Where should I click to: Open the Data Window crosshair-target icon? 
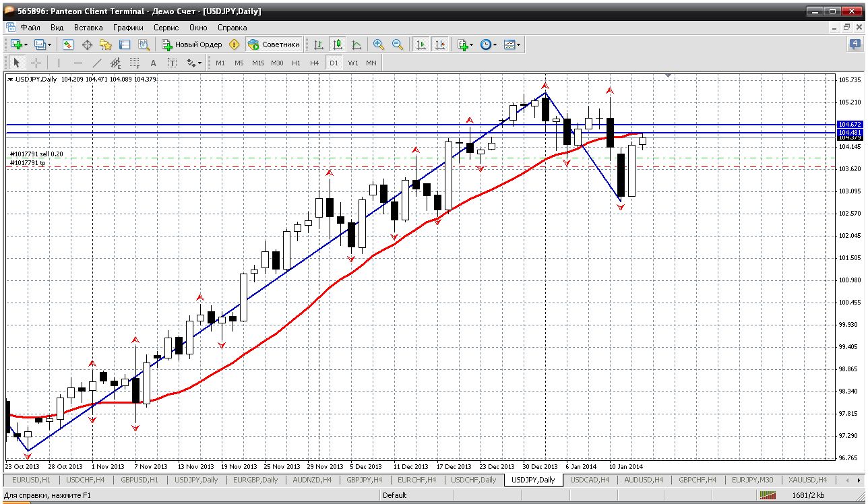(87, 44)
